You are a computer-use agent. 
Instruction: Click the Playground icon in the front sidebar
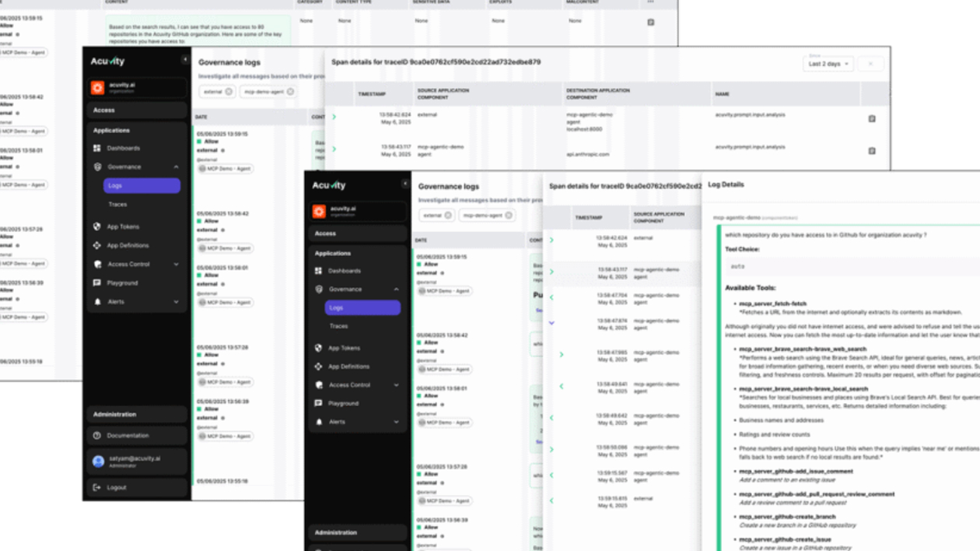point(318,403)
